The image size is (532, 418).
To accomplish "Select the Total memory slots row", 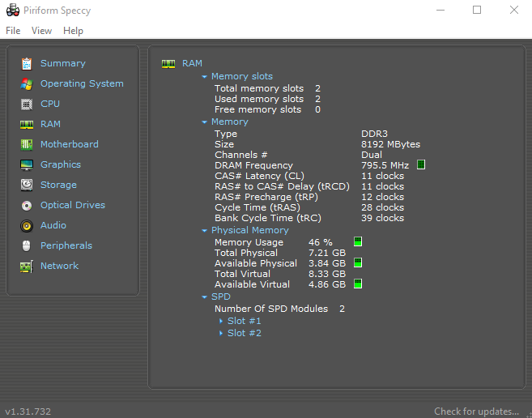I will (x=267, y=88).
